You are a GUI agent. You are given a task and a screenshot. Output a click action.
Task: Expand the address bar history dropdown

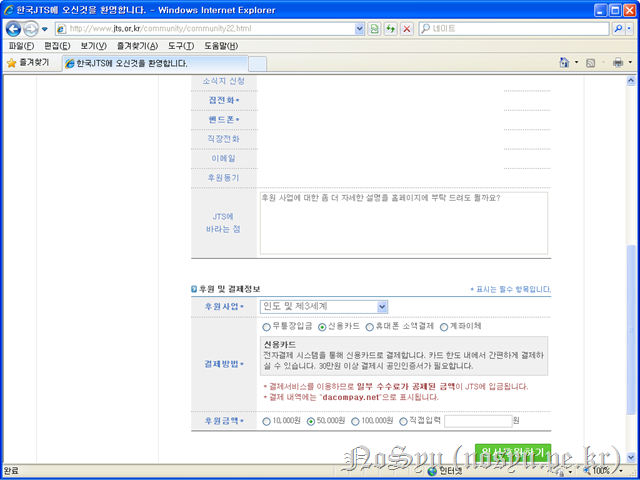tap(359, 29)
